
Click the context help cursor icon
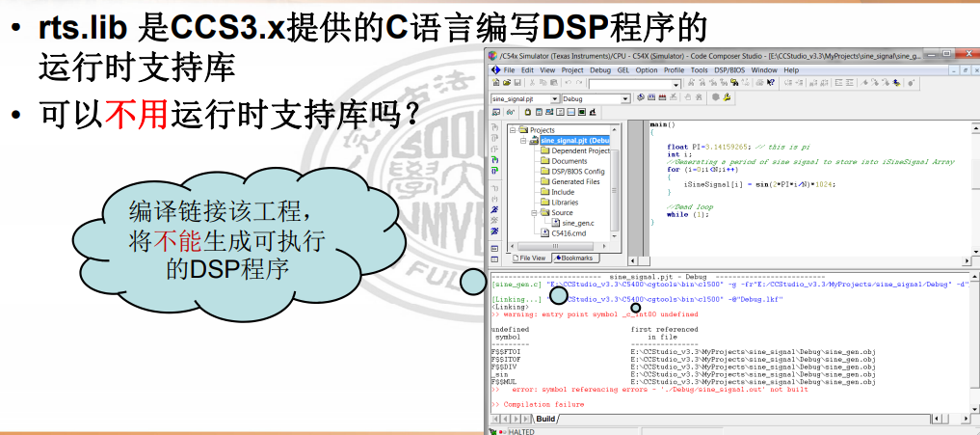coord(771,83)
